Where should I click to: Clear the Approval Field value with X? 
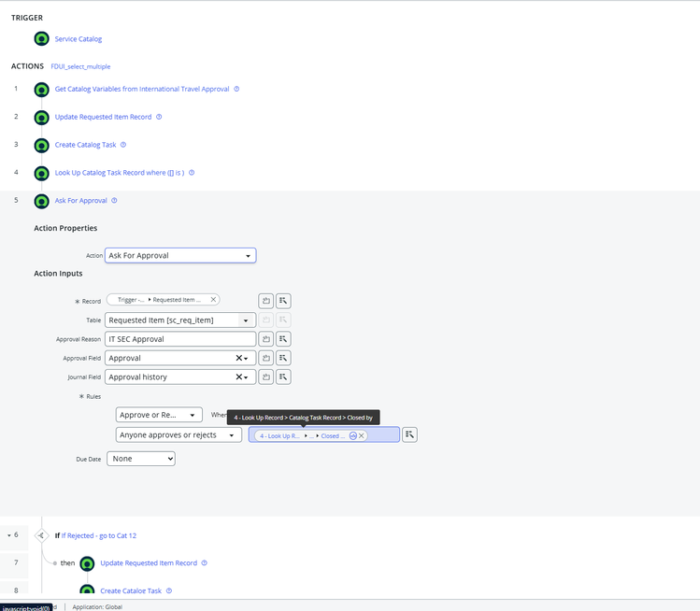[x=239, y=358]
